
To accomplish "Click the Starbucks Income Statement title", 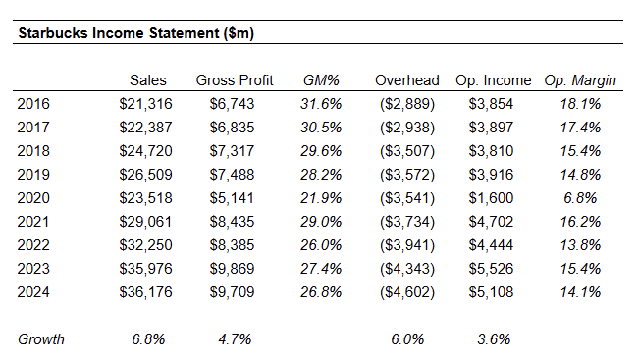I will [x=135, y=33].
